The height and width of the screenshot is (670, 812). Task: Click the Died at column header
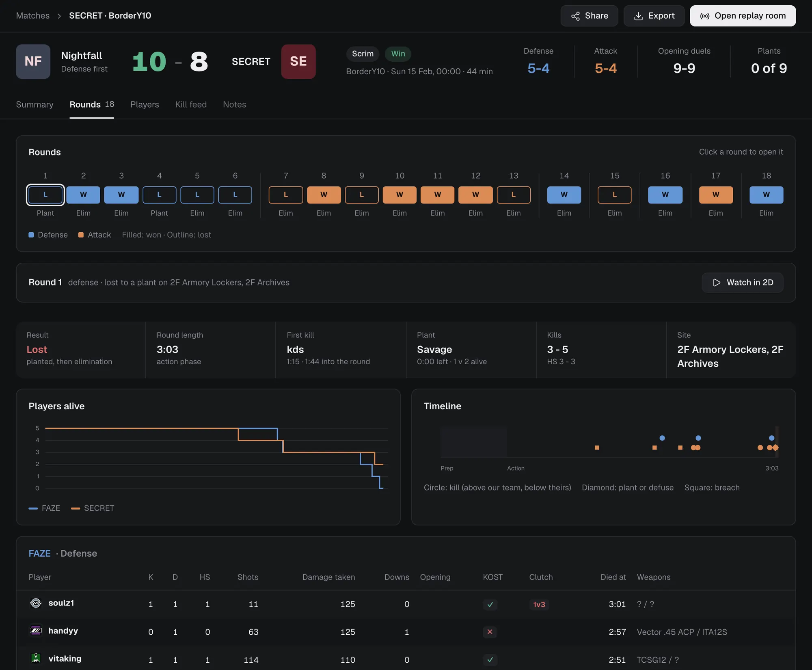pyautogui.click(x=613, y=577)
